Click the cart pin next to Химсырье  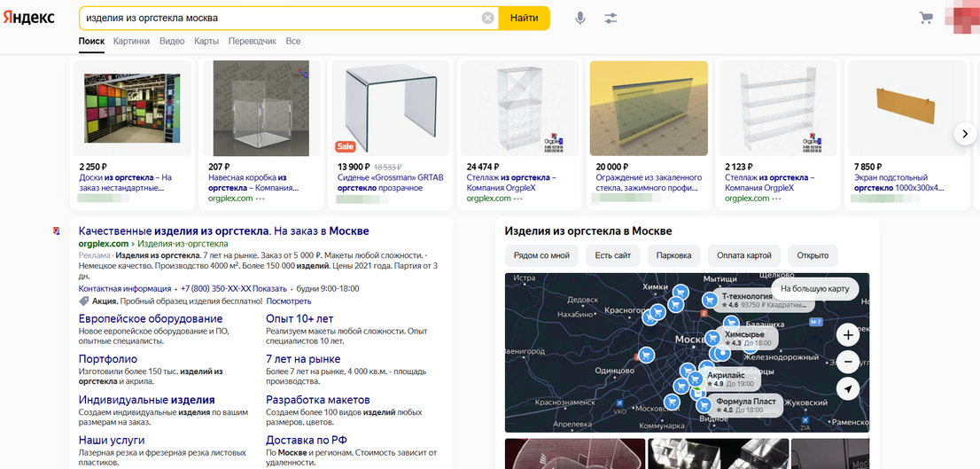712,339
